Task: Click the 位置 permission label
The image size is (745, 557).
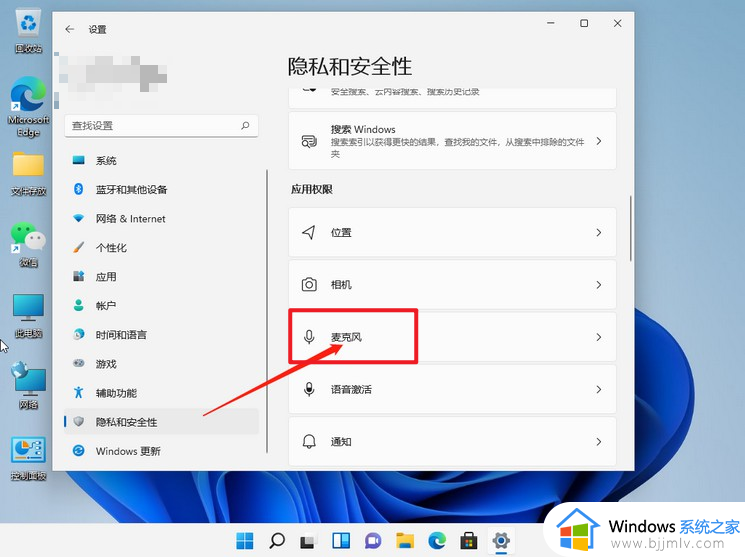Action: click(341, 232)
